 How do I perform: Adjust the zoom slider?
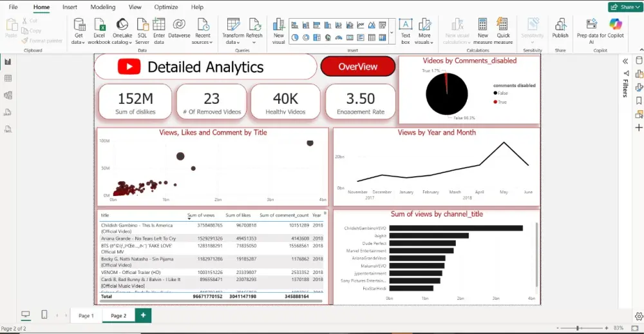point(578,328)
